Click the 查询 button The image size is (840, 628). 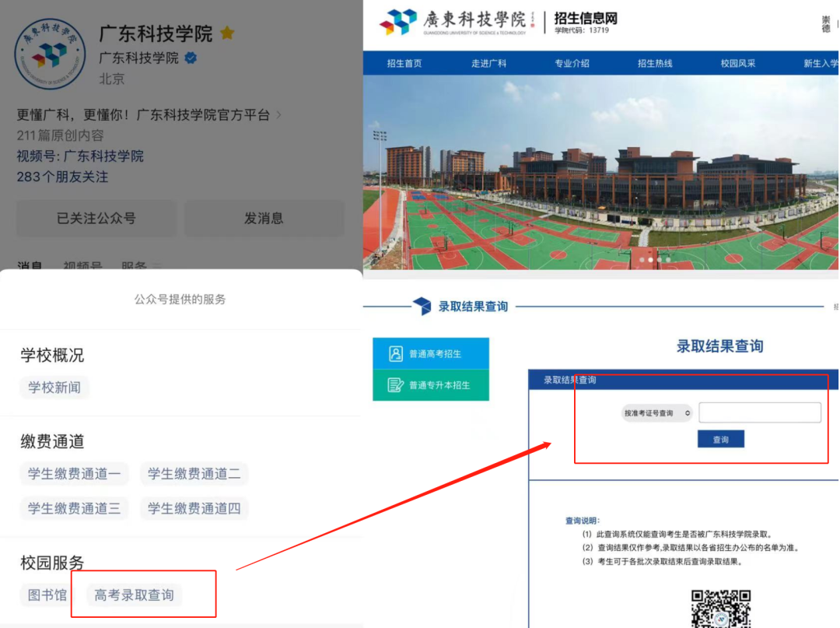click(x=720, y=440)
